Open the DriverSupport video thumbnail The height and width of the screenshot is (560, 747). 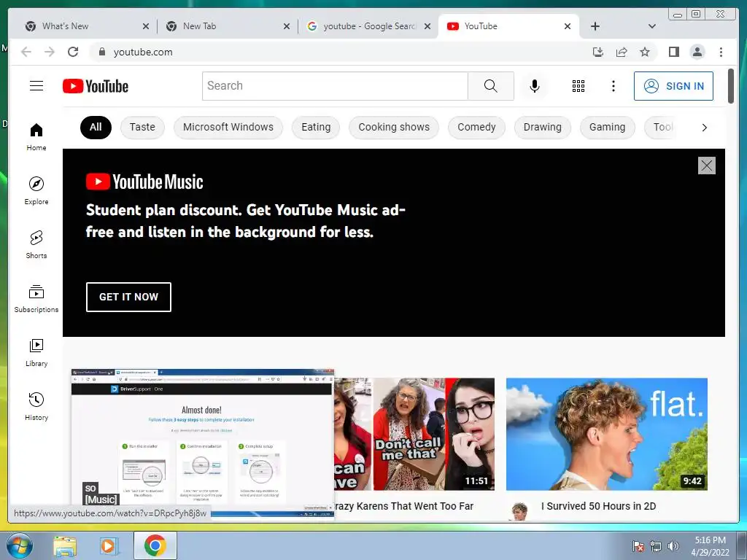(203, 443)
